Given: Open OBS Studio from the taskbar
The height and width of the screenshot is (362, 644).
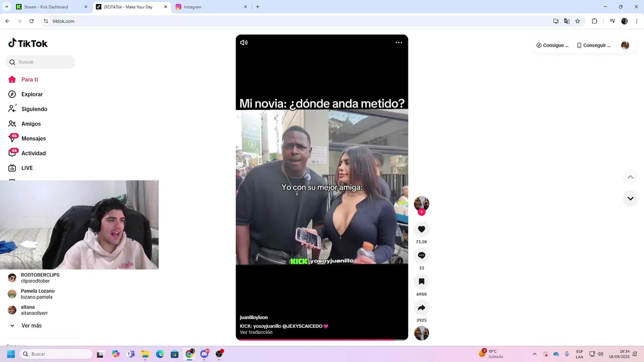Looking at the screenshot, I should 219,354.
